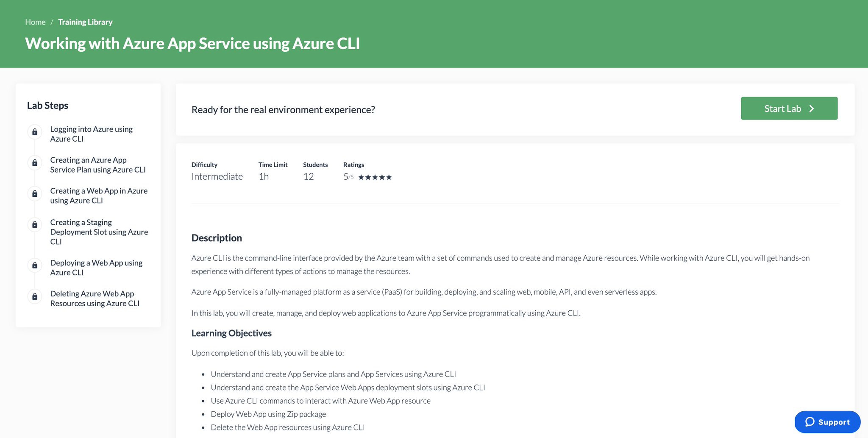Open Training Library breadcrumb link
This screenshot has width=868, height=438.
click(85, 22)
